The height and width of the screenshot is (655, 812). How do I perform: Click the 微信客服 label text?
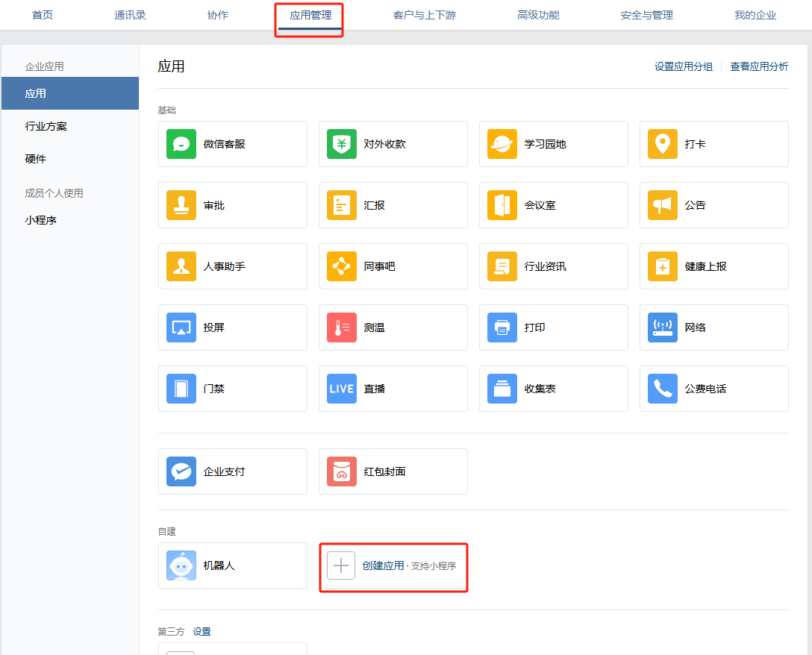point(224,144)
